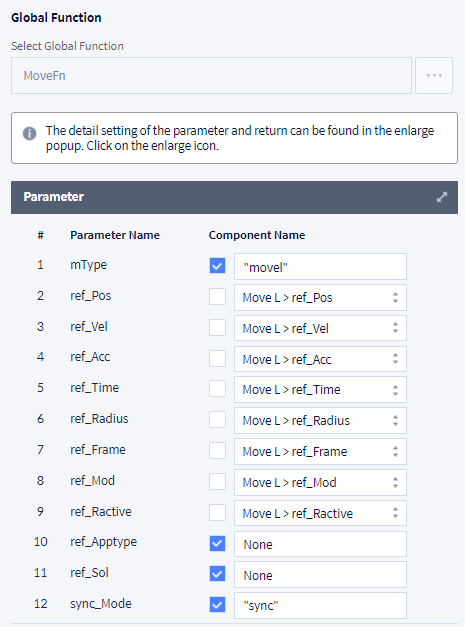Open the three-dots browse button beside MoveFn
This screenshot has height=627, width=465.
(x=434, y=76)
